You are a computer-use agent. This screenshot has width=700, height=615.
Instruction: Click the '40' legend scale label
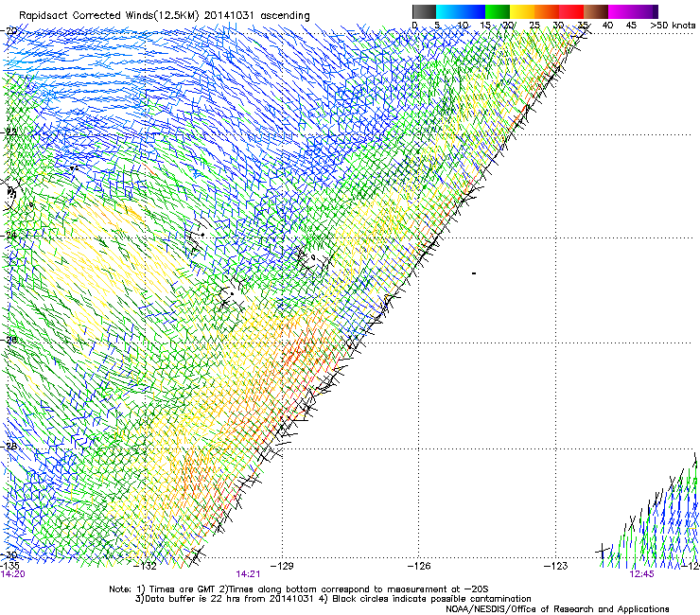tap(607, 26)
